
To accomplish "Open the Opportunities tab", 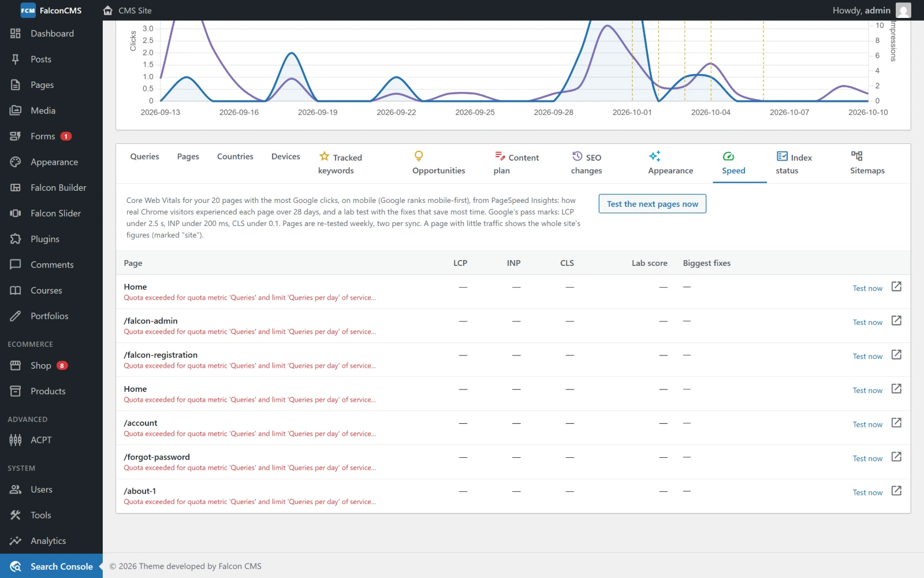I will (x=439, y=164).
